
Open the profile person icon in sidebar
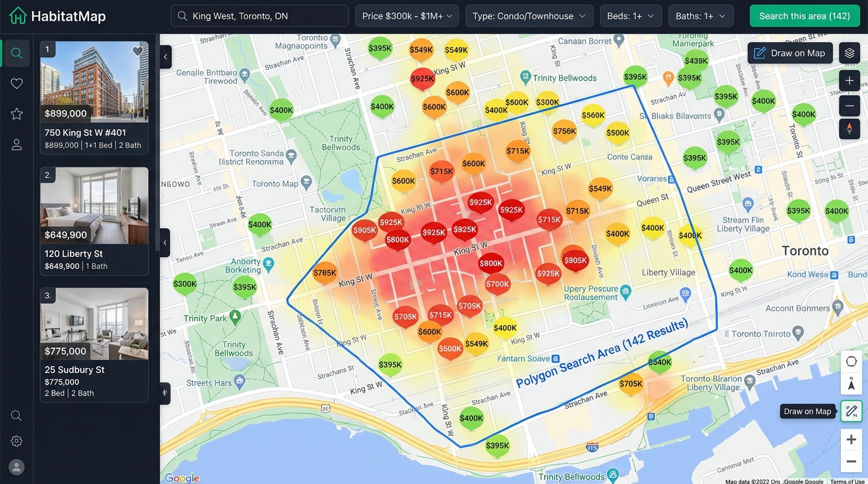[17, 144]
